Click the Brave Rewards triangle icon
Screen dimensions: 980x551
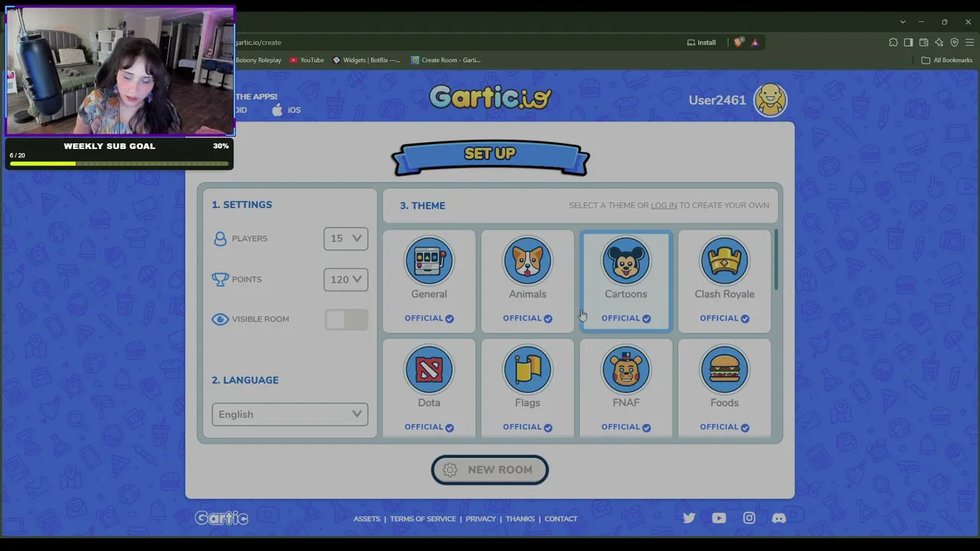pyautogui.click(x=755, y=42)
